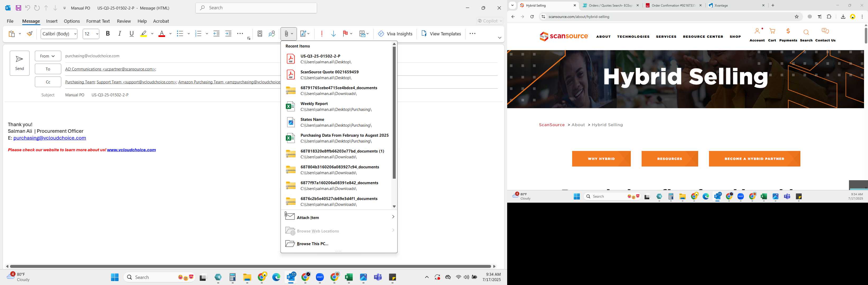Screen dimensions: 868x285
Task: Click the To recipients button
Action: coord(48,69)
